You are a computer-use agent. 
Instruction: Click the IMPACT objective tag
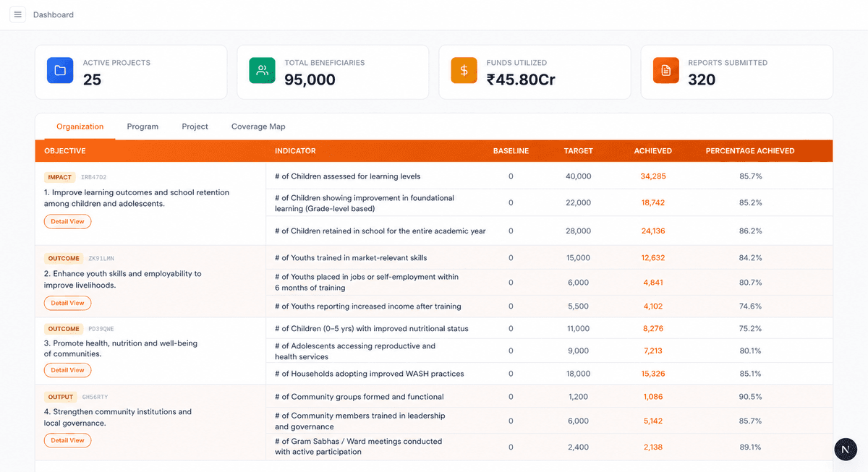pos(60,177)
